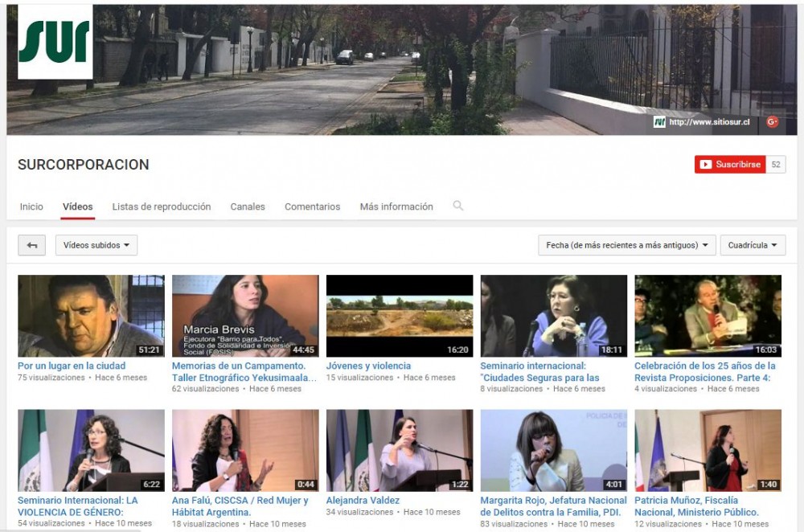Open the Marcia Brevis video thumbnail
The image size is (804, 532).
[x=245, y=316]
